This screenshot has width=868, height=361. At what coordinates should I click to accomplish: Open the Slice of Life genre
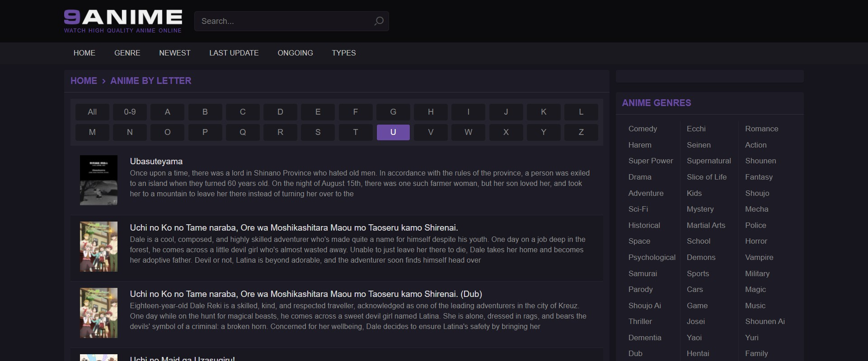click(x=707, y=177)
